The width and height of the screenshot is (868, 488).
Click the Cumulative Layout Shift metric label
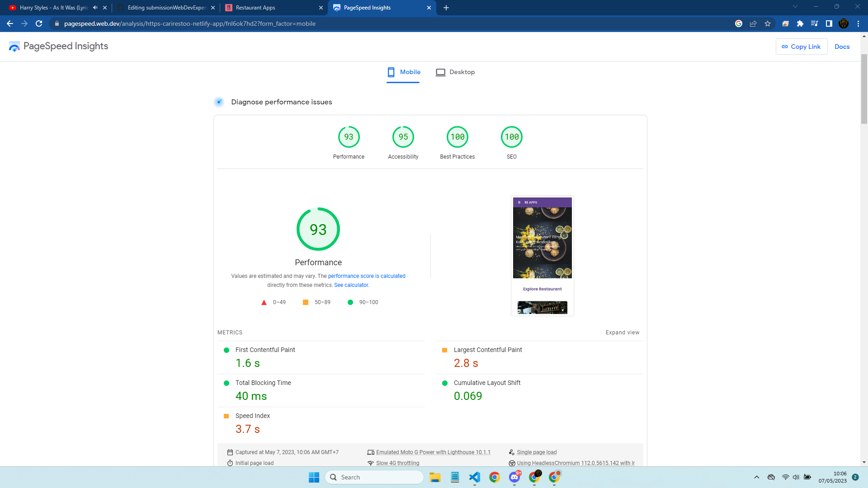pos(487,383)
